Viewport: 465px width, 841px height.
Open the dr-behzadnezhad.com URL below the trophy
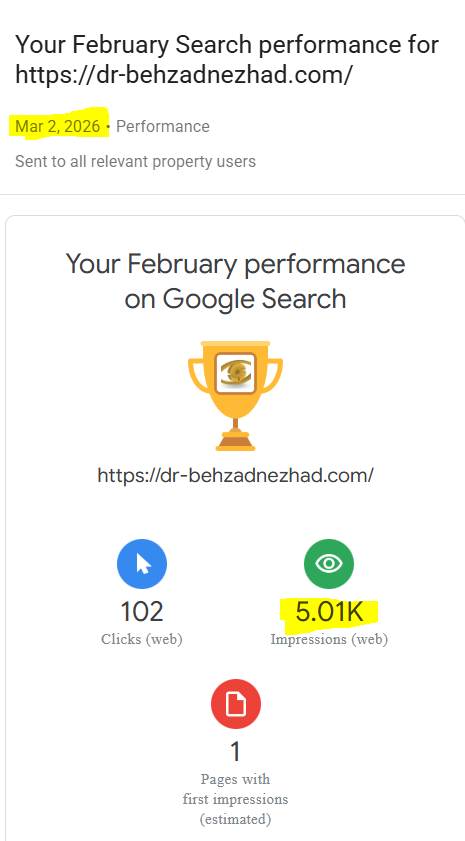tap(235, 475)
